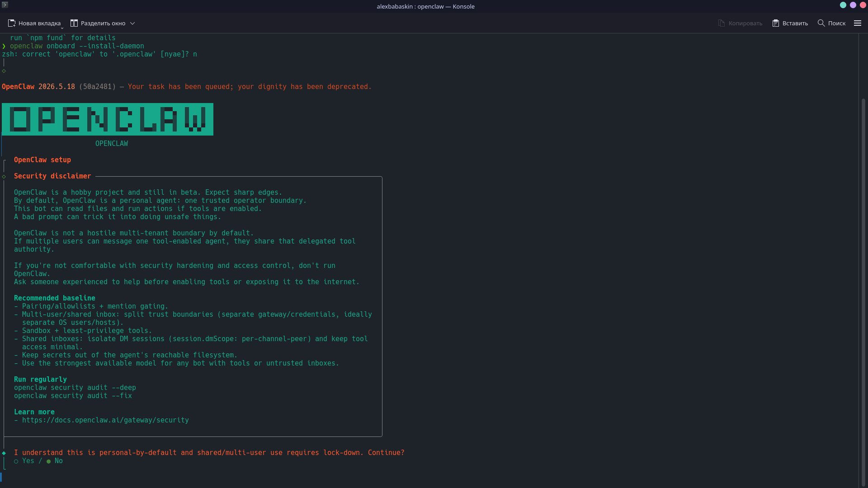Viewport: 868px width, 488px height.
Task: Click the 'Security disclaimer' heading
Action: [x=52, y=176]
